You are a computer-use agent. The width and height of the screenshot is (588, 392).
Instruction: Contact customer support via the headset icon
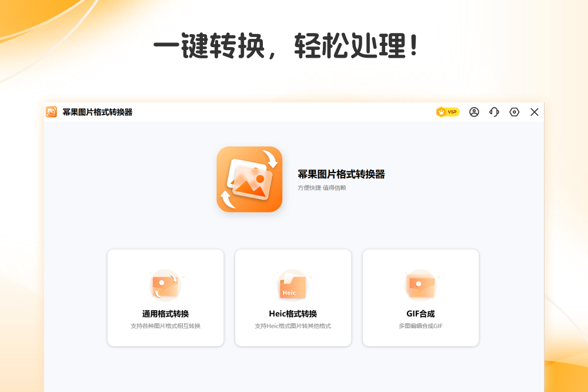point(495,112)
